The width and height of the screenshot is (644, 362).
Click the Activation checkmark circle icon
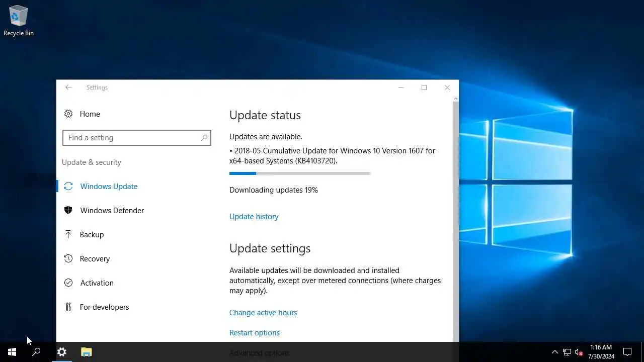68,283
